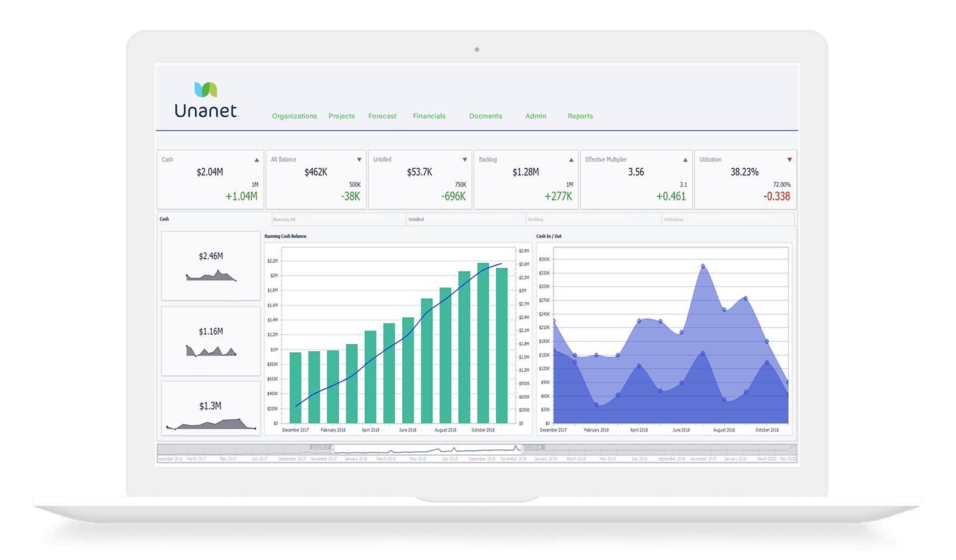The image size is (956, 560).
Task: Select the Utilization tab
Action: click(673, 219)
